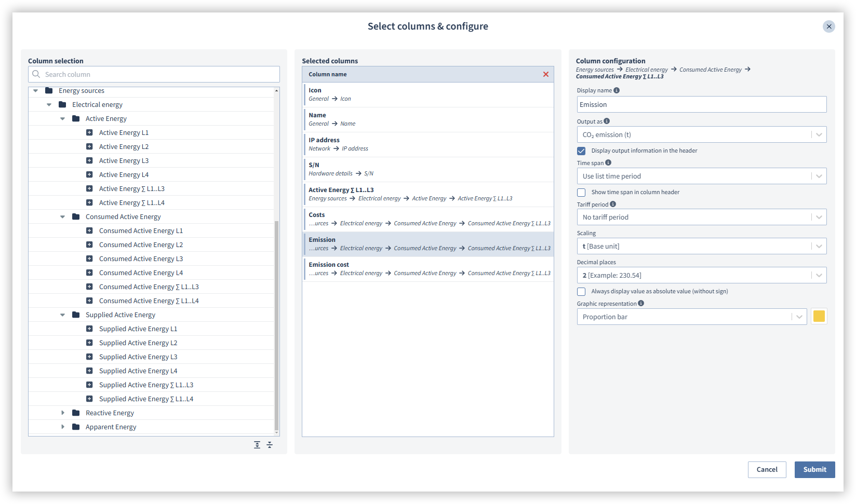
Task: Expand the Reactive Energy folder
Action: click(x=63, y=413)
